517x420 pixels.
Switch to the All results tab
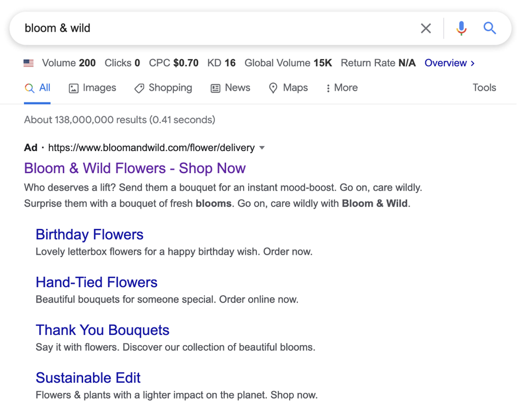(x=38, y=88)
